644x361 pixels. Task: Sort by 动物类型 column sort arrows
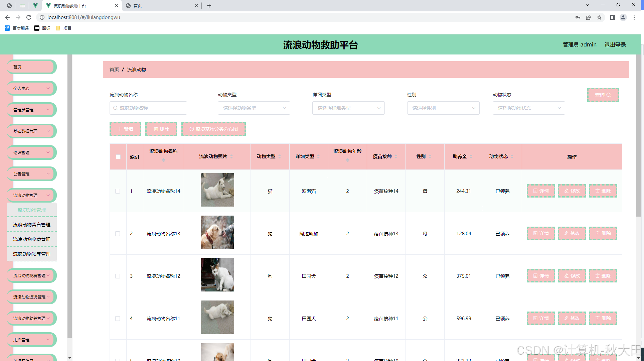[280, 156]
